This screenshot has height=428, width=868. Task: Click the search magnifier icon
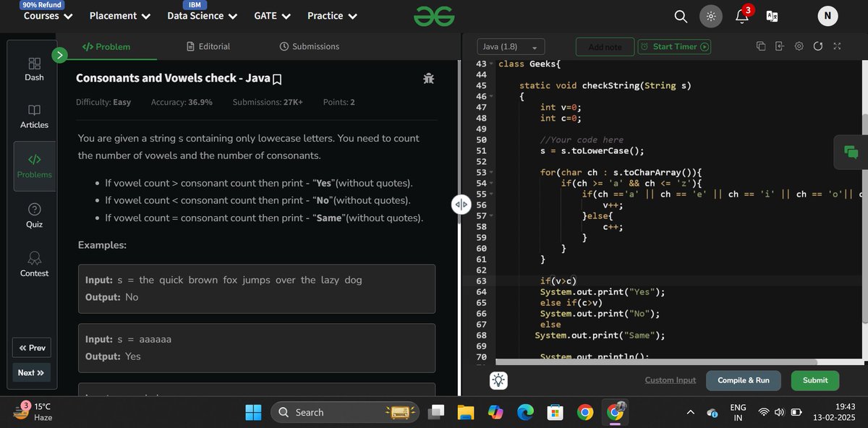click(681, 16)
